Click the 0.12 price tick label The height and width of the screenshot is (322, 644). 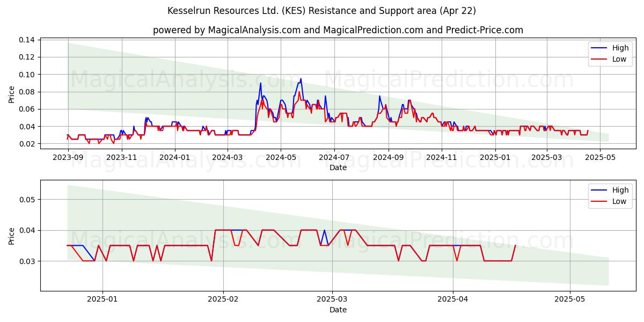pos(27,57)
